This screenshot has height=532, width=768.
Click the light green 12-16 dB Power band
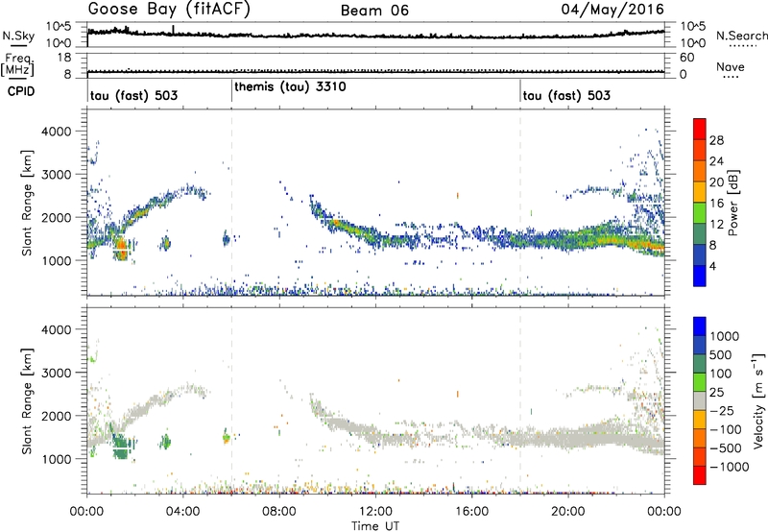click(700, 213)
